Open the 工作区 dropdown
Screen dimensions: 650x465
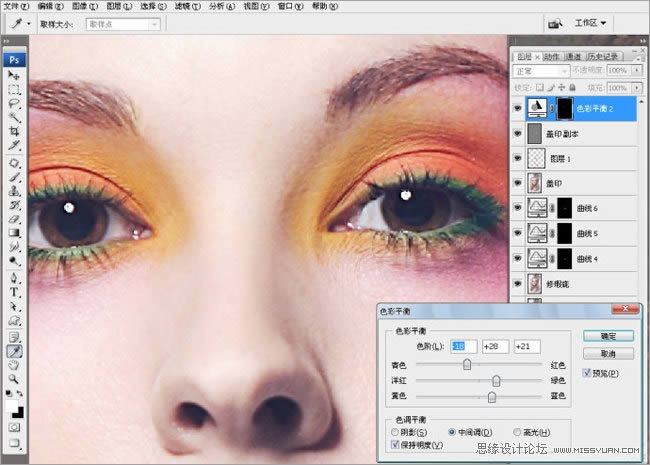coord(591,23)
